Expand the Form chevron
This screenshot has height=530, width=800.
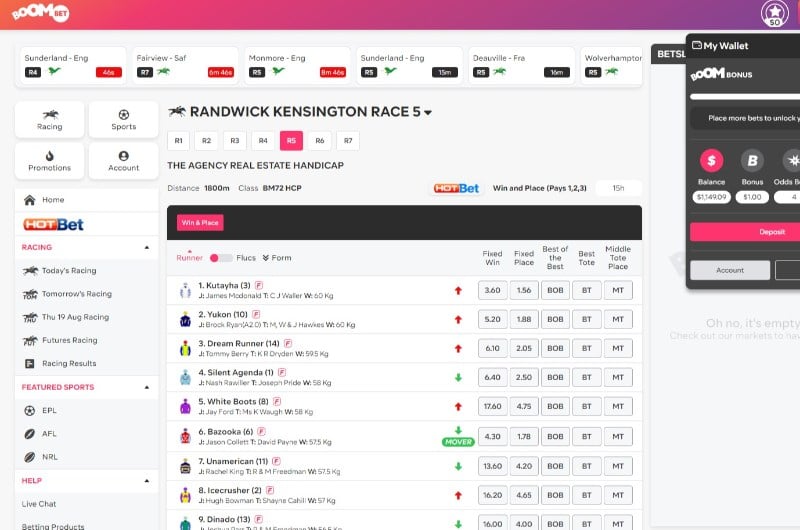266,258
